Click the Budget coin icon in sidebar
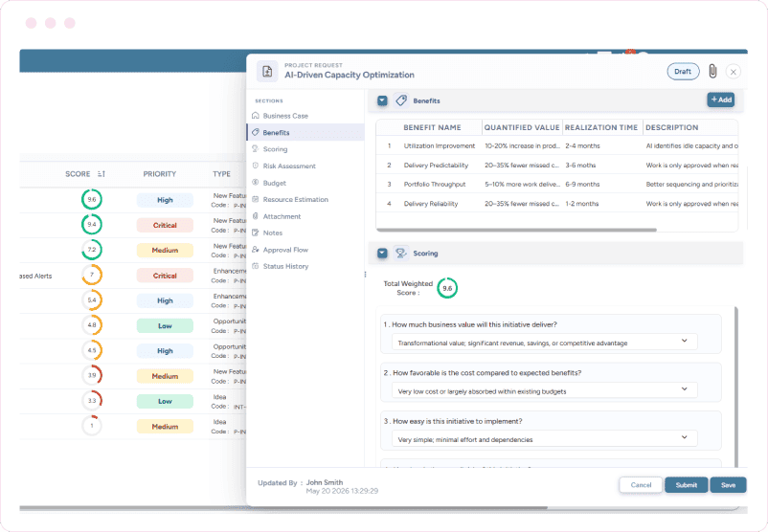This screenshot has width=768, height=532. [255, 183]
